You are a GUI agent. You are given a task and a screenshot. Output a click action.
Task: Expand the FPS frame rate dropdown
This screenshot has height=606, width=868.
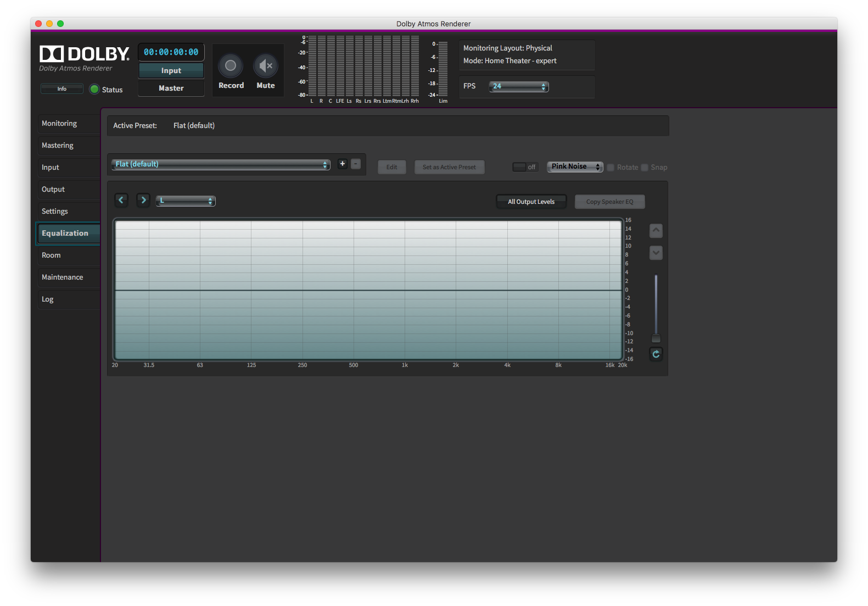tap(518, 86)
